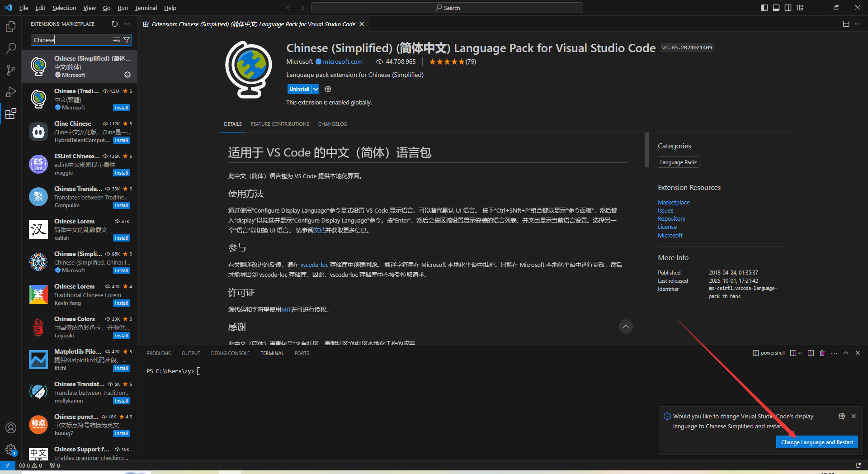The width and height of the screenshot is (868, 474).
Task: Toggle Panel layout icon in title bar
Action: pyautogui.click(x=776, y=8)
